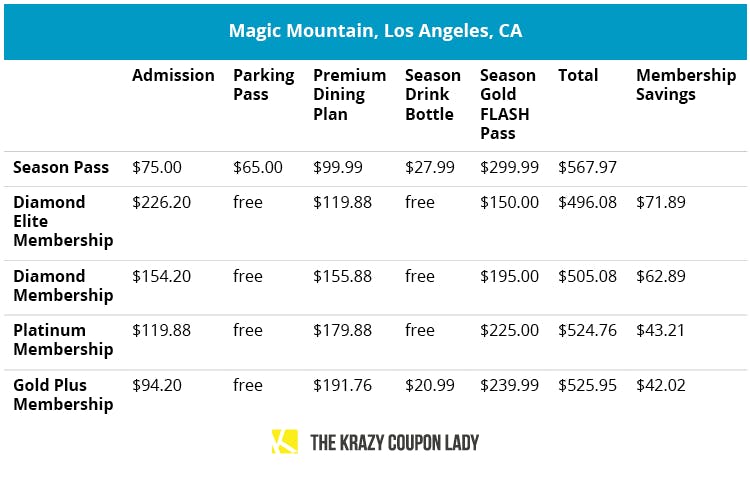The height and width of the screenshot is (482, 750).
Task: Click the $567.97 Season Pass total
Action: point(587,168)
